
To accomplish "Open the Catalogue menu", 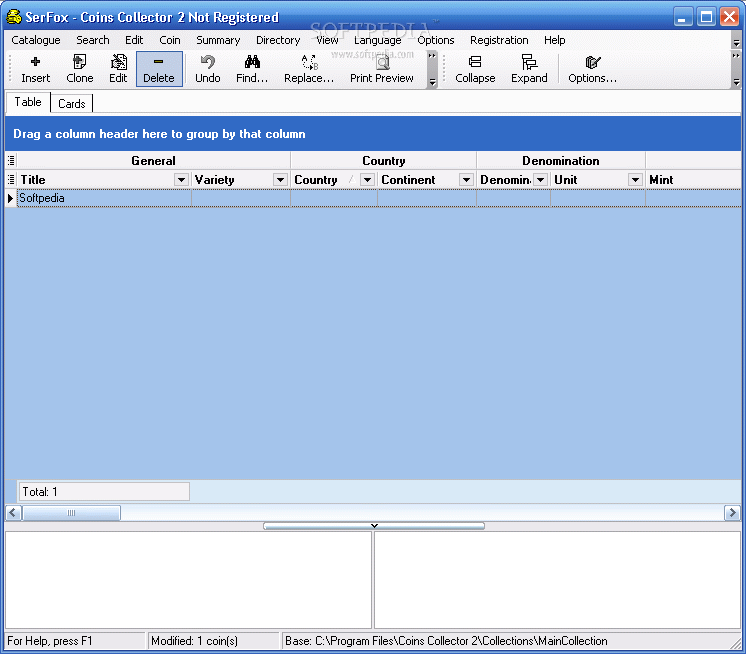I will pos(36,40).
